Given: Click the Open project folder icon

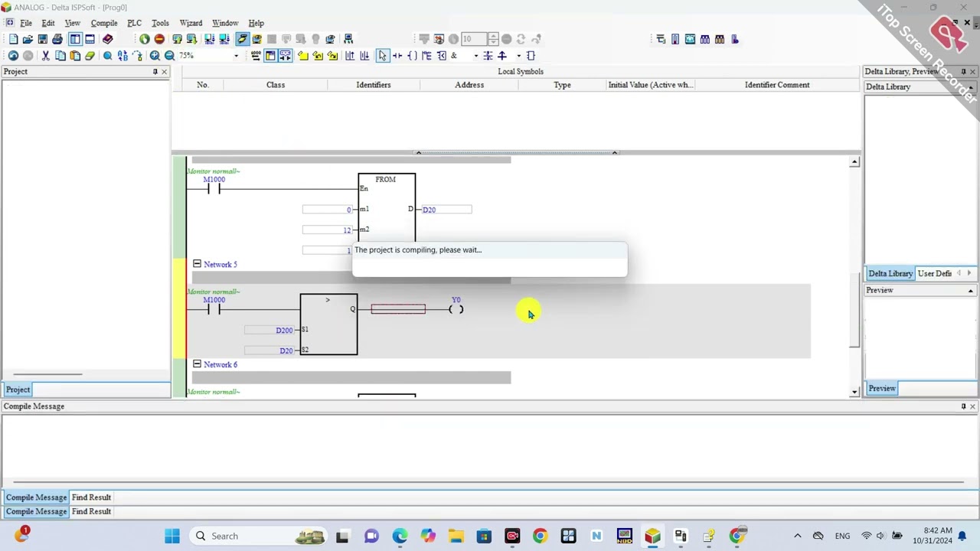Looking at the screenshot, I should coord(28,39).
